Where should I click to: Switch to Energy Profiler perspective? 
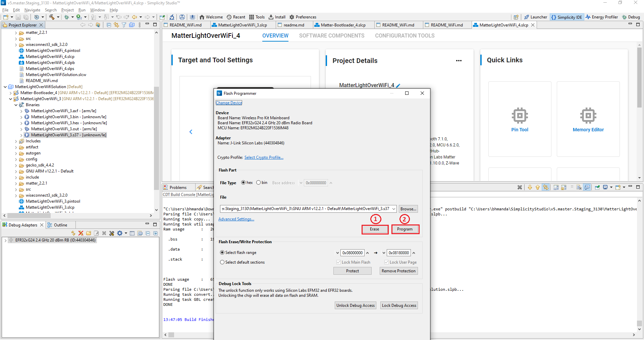(602, 17)
